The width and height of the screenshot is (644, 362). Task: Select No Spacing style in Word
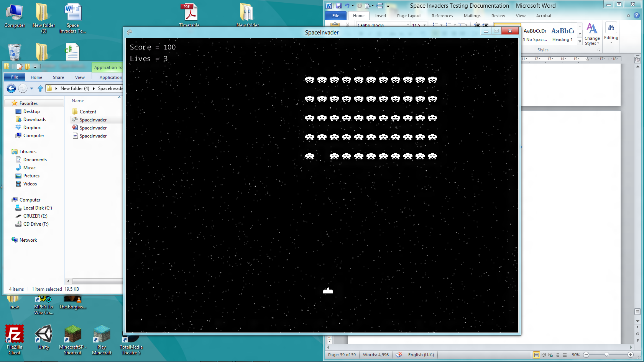click(x=535, y=34)
